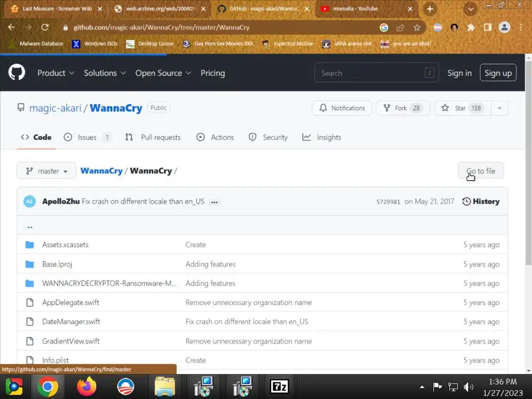
Task: Click the GitHub Octocat logo
Action: click(x=17, y=72)
